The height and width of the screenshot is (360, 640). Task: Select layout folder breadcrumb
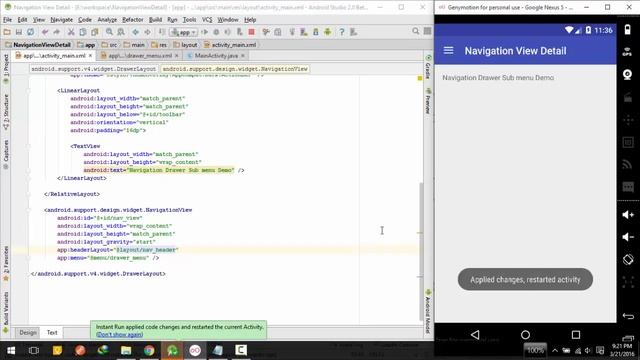(x=185, y=45)
